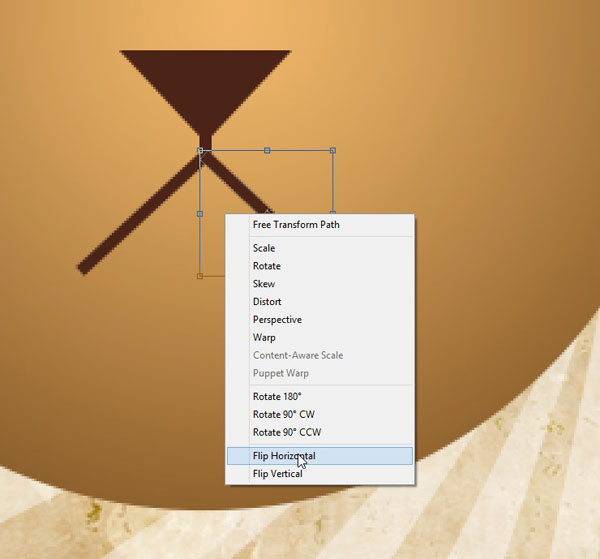Screen dimensions: 600x559
Task: Click the bottom-left corner transform handle
Action: tap(200, 276)
